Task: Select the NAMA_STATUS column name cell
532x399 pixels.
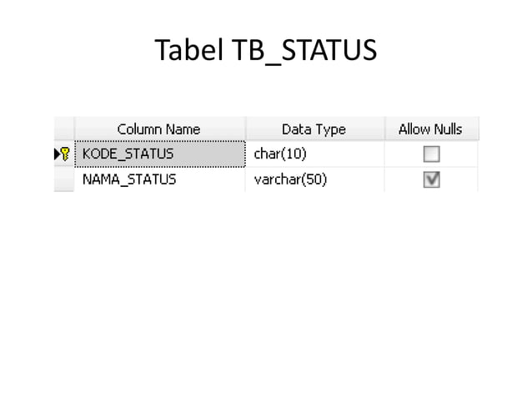Action: [158, 179]
